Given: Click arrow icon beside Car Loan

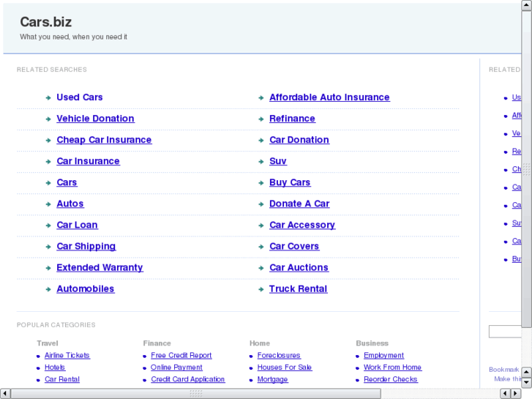Looking at the screenshot, I should click(48, 225).
